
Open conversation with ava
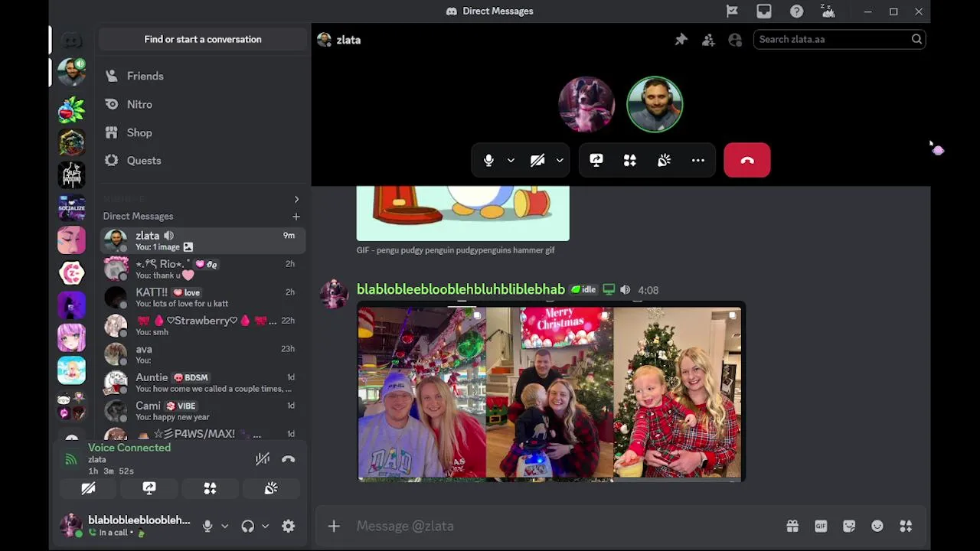pyautogui.click(x=203, y=354)
